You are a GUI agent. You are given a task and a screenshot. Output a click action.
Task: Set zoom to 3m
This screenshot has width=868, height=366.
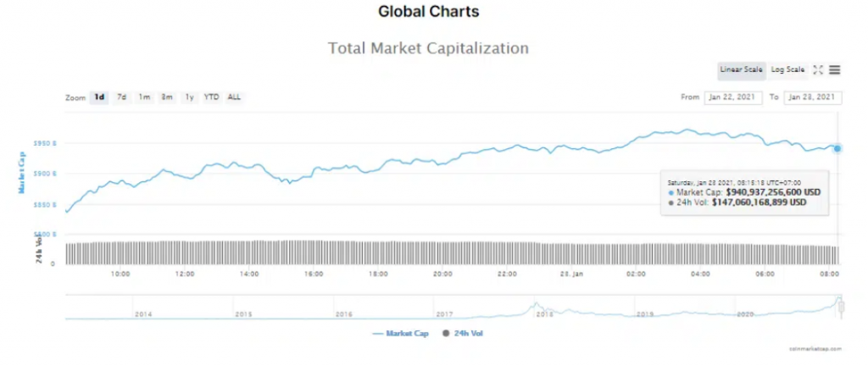(x=167, y=97)
